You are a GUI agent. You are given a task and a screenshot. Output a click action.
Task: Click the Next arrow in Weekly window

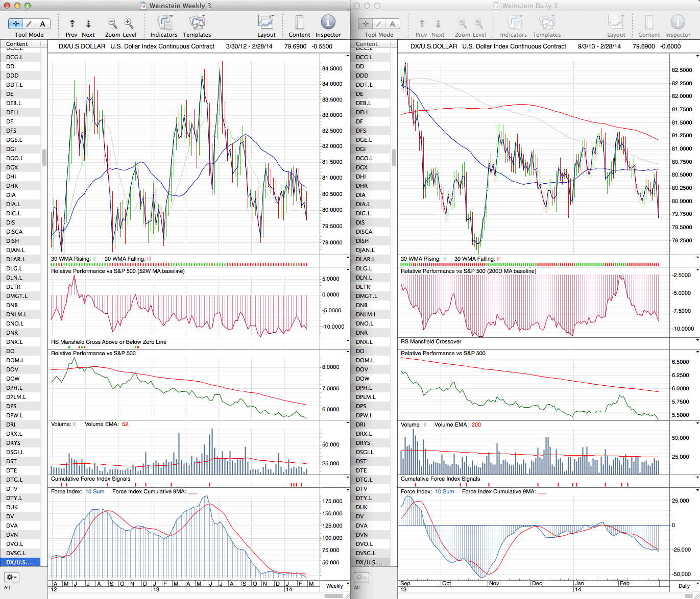coord(88,23)
